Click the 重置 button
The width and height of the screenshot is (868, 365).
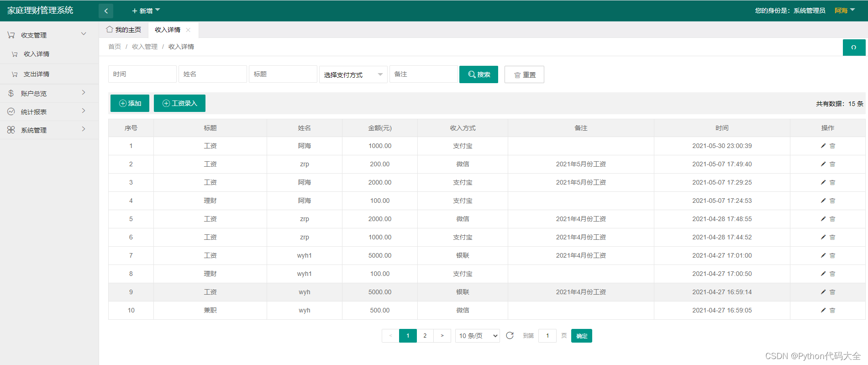(x=524, y=74)
